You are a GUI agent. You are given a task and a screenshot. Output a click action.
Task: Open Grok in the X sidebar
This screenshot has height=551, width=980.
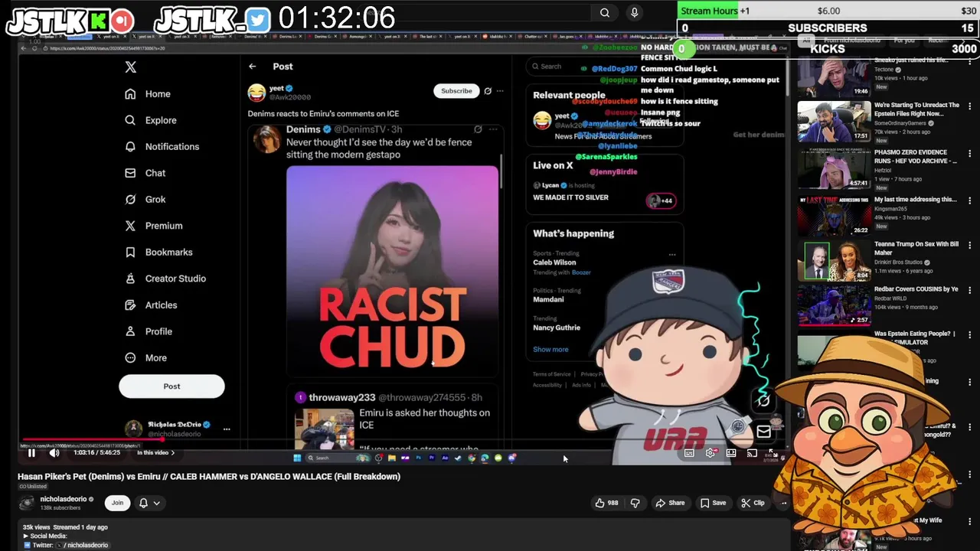pos(145,199)
